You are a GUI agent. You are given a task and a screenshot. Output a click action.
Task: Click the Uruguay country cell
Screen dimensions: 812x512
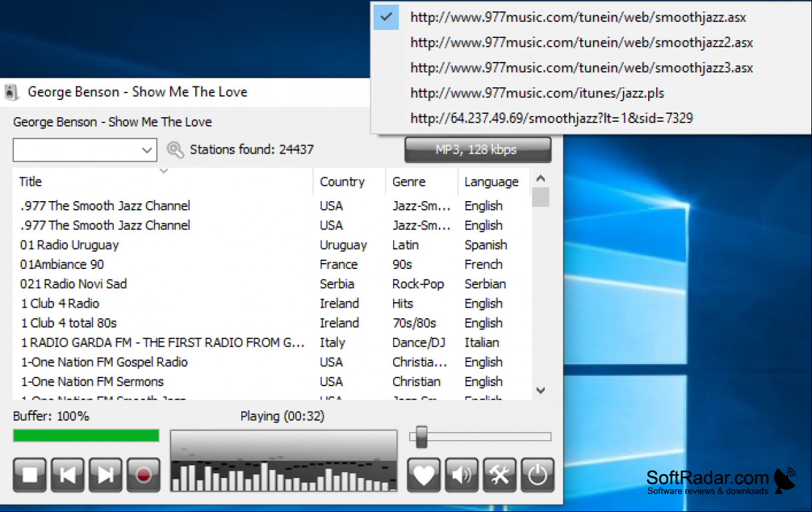(x=343, y=245)
